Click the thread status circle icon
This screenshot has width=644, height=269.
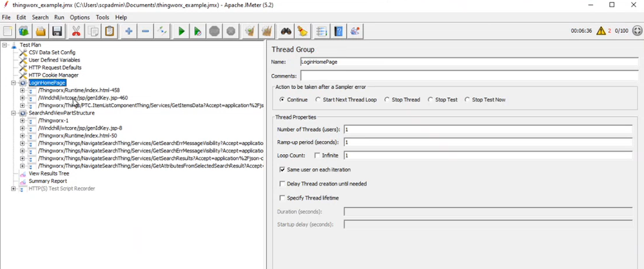[637, 31]
